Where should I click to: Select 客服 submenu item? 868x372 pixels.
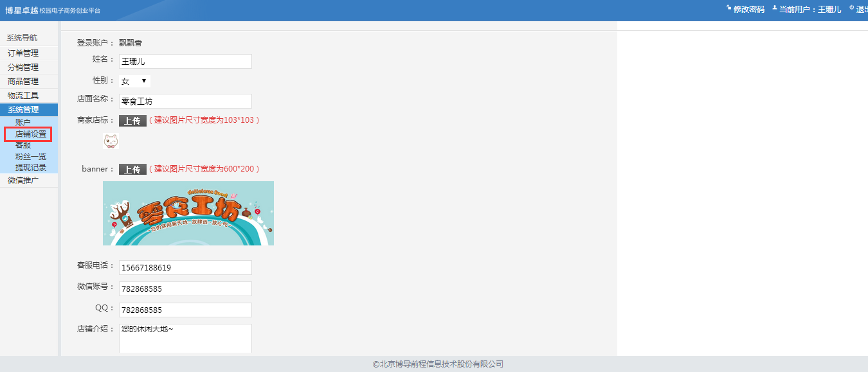point(23,145)
